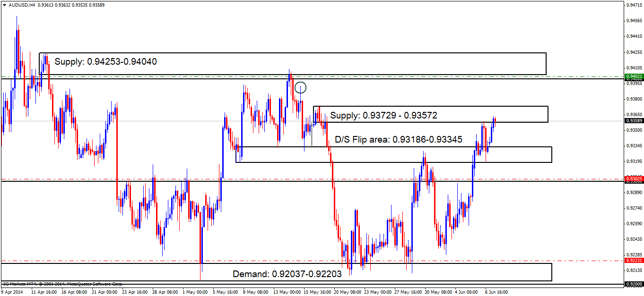Click the '23 Apr 16:00' time axis label
The width and height of the screenshot is (644, 296).
pos(134,292)
